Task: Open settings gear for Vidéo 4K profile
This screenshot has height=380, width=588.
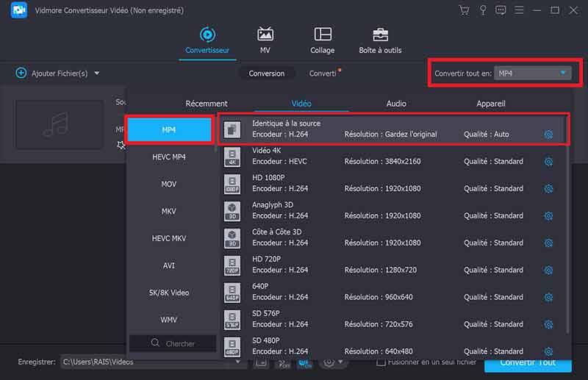Action: coord(548,162)
